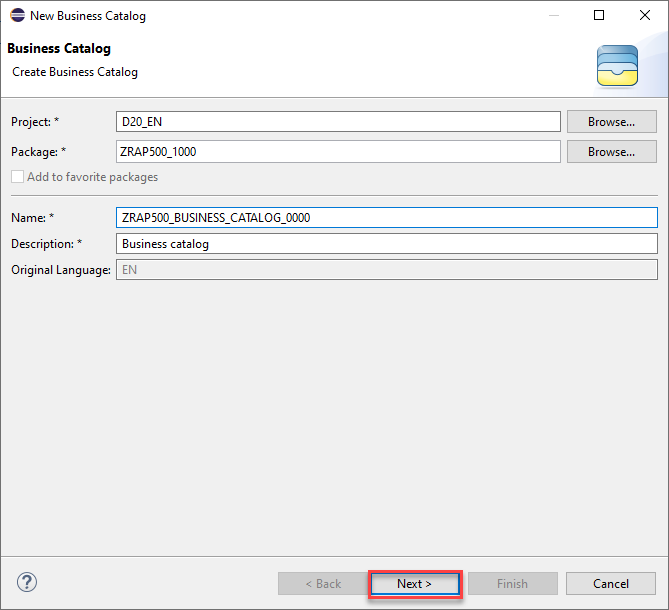Click the Description: label
Image resolution: width=669 pixels, height=610 pixels.
[47, 244]
